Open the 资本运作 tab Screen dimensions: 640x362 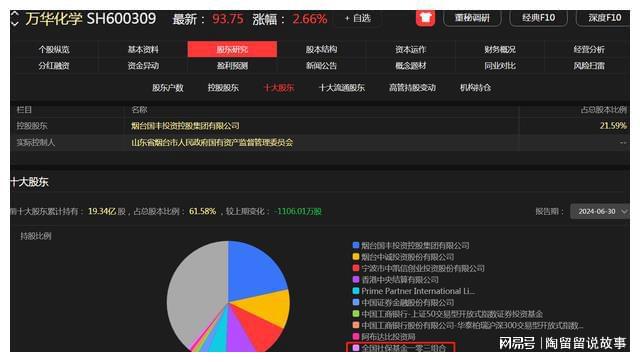(411, 49)
